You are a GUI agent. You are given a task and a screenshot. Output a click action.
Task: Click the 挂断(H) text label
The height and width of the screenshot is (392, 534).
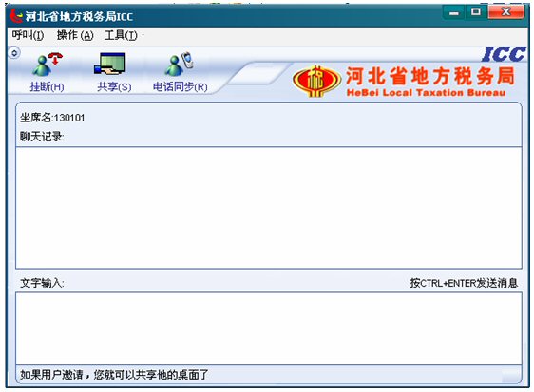[47, 86]
